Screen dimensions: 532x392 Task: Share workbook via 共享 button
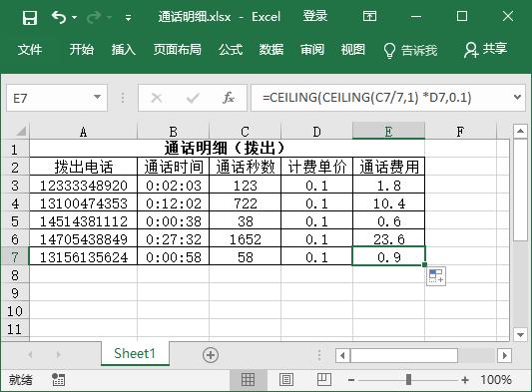485,50
